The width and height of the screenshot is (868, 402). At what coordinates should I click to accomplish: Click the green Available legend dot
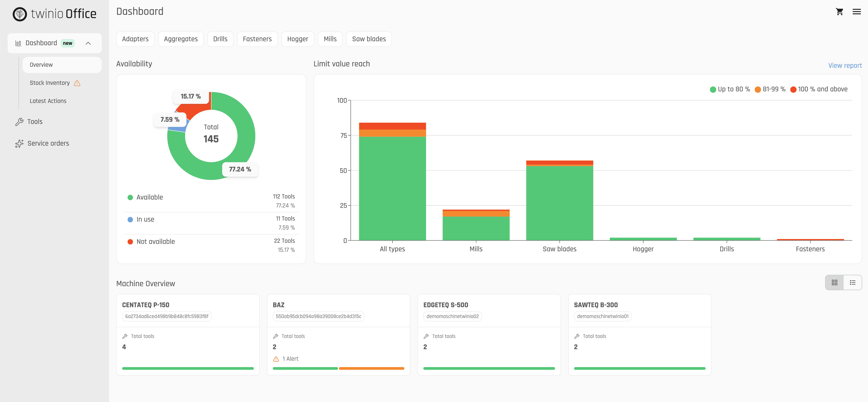coord(130,198)
